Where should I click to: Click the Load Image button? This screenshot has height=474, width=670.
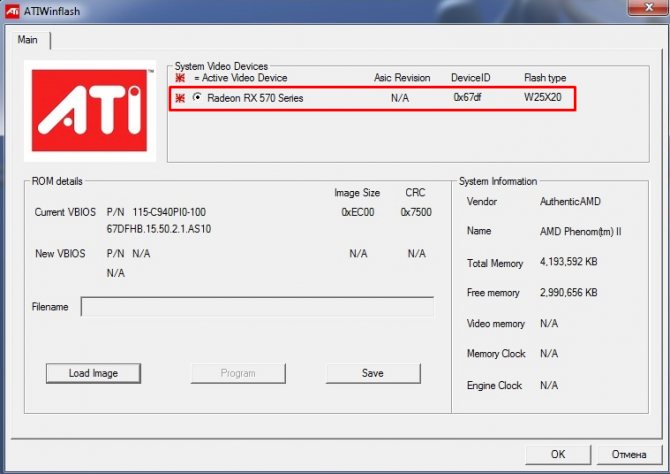click(x=93, y=373)
